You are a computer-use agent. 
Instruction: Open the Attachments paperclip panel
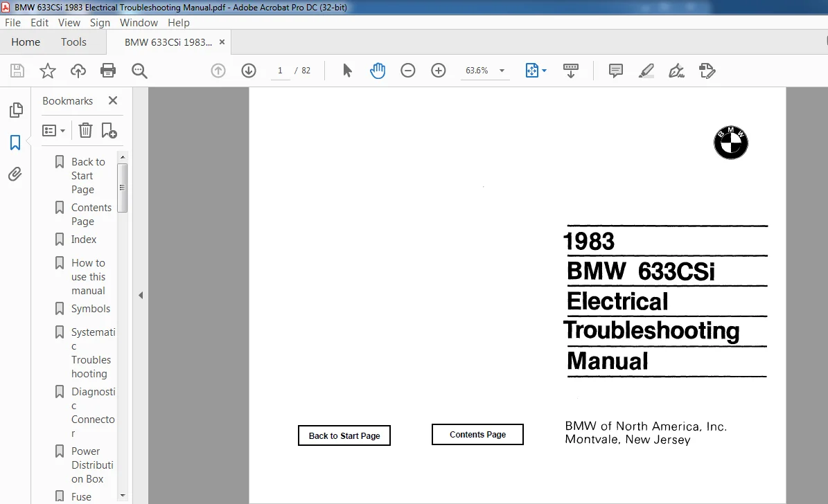pos(15,174)
